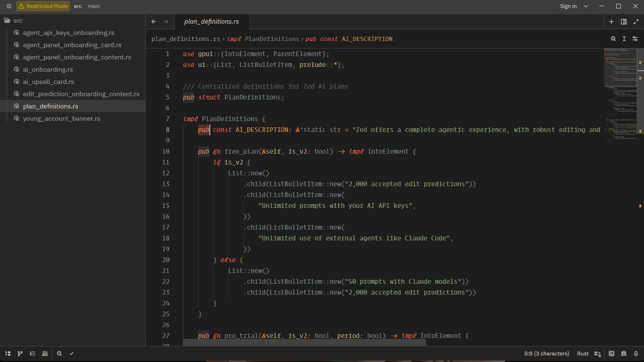The width and height of the screenshot is (644, 362).
Task: Click plan_definitions.rs in the breadcrumb
Action: click(x=186, y=39)
